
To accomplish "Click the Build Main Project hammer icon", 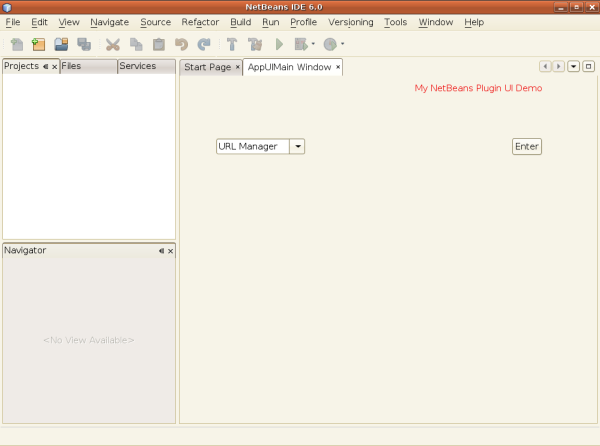I will [232, 44].
